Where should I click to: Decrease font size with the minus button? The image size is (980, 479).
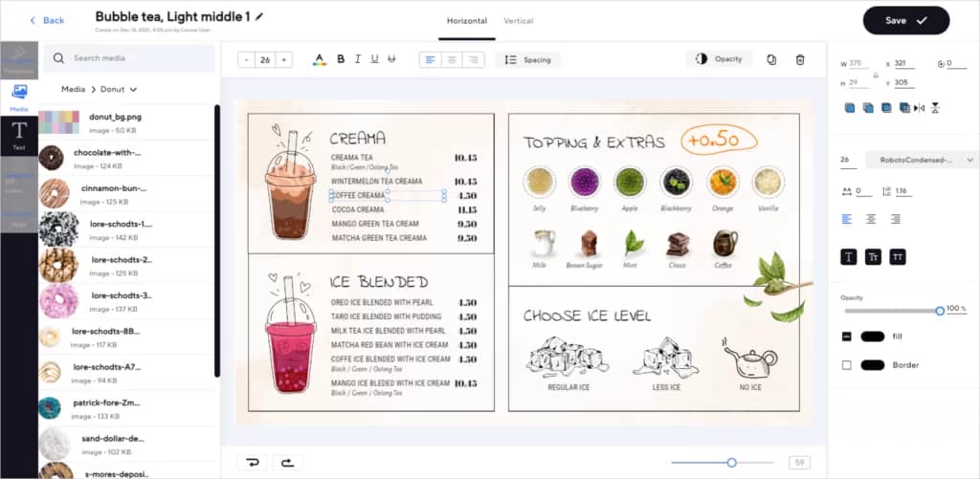pyautogui.click(x=247, y=60)
